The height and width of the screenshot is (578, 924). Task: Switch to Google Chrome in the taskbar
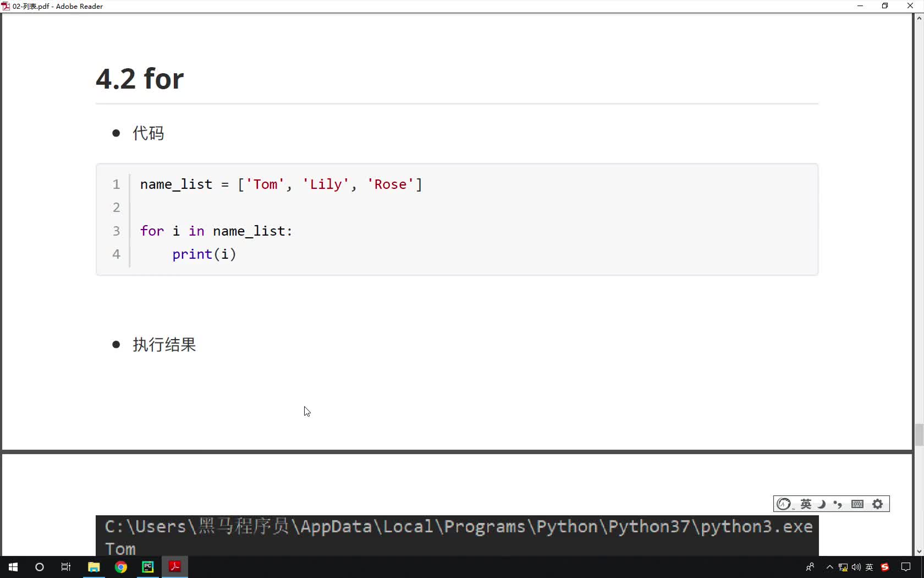point(121,567)
